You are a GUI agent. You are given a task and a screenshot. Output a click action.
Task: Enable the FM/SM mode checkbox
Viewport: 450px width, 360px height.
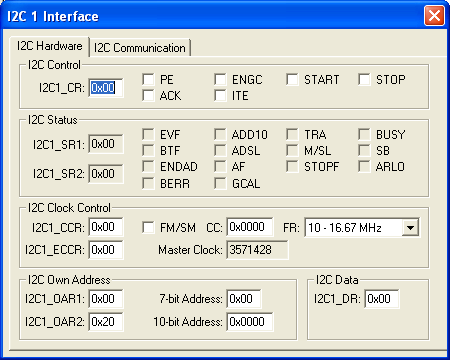(148, 228)
